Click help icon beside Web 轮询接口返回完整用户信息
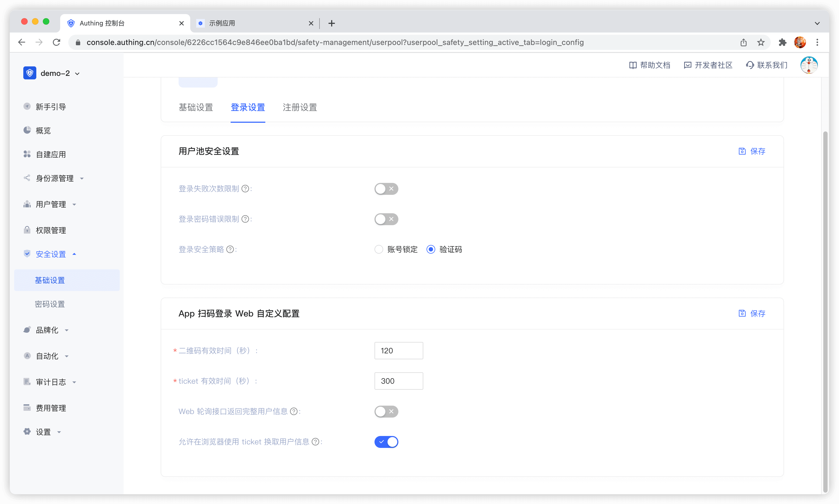This screenshot has width=839, height=504. click(293, 412)
